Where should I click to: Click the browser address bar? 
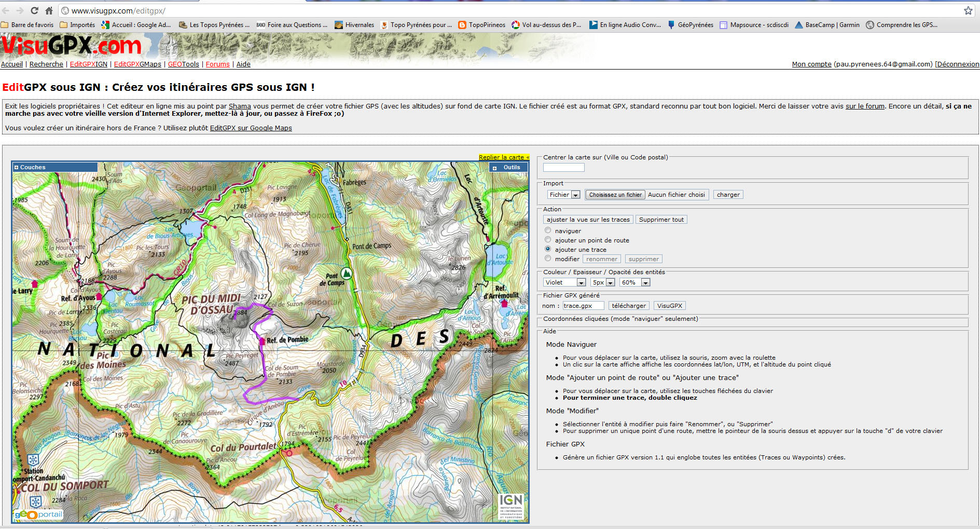point(508,10)
